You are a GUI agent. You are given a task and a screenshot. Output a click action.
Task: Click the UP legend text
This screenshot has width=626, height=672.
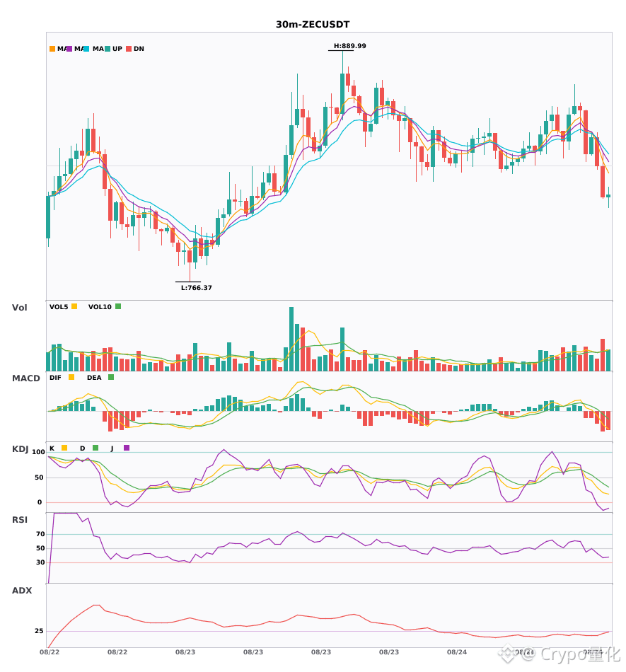(117, 49)
